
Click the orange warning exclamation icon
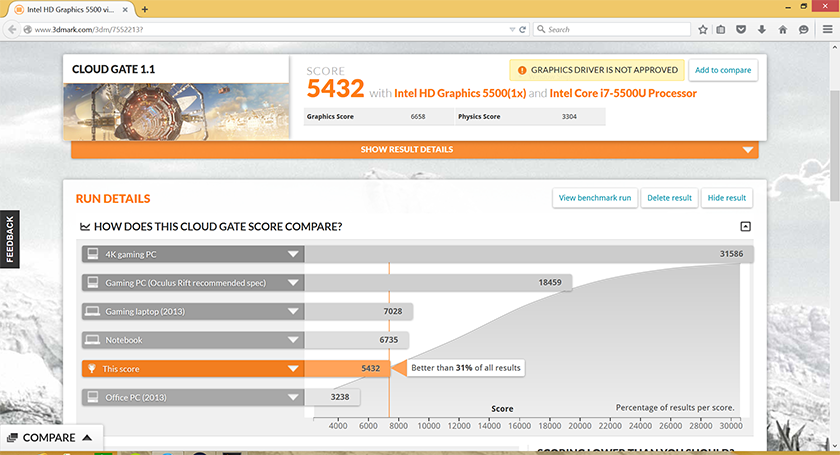(x=521, y=70)
